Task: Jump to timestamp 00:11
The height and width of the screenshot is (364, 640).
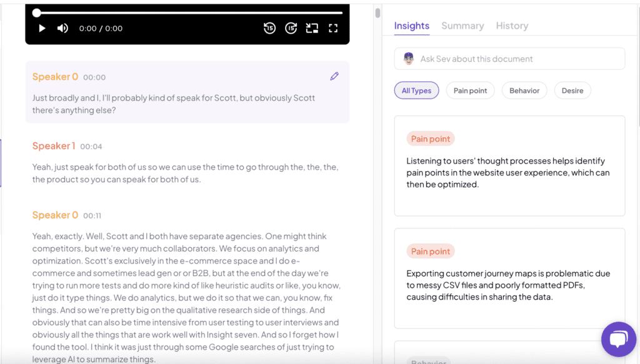Action: 92,215
